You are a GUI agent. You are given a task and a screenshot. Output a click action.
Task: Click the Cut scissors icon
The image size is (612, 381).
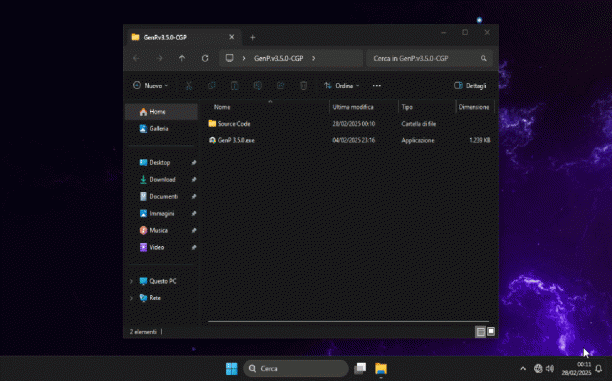[189, 85]
